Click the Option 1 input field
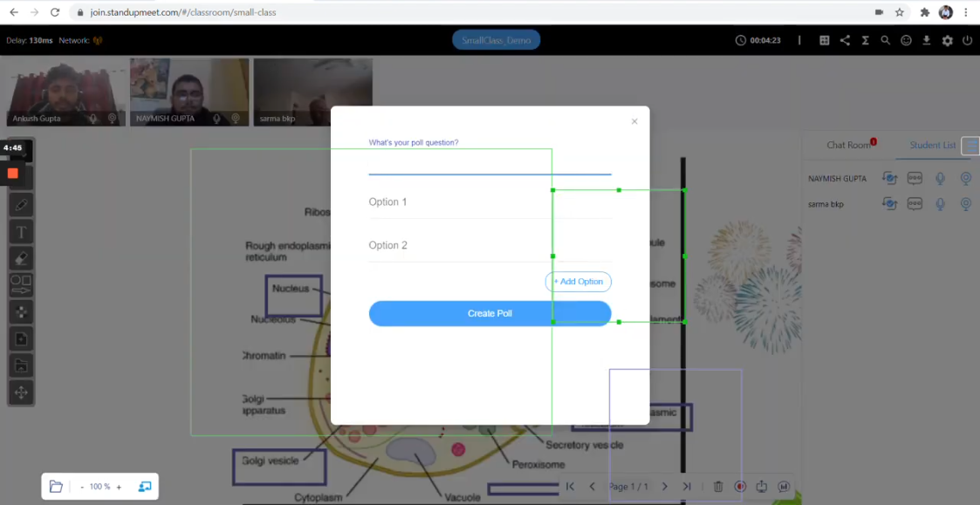Image resolution: width=980 pixels, height=505 pixels. coord(490,202)
